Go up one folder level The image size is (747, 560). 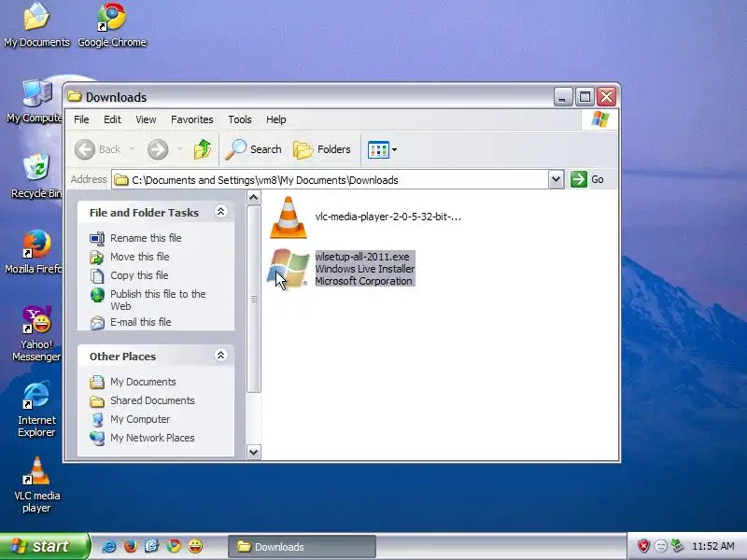203,149
